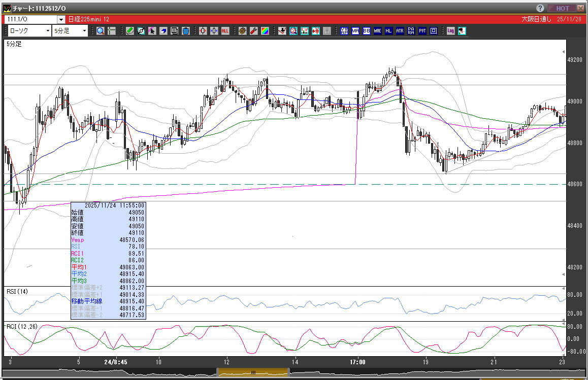Click the HOT button in title bar
The height and width of the screenshot is (380, 588).
(x=563, y=8)
